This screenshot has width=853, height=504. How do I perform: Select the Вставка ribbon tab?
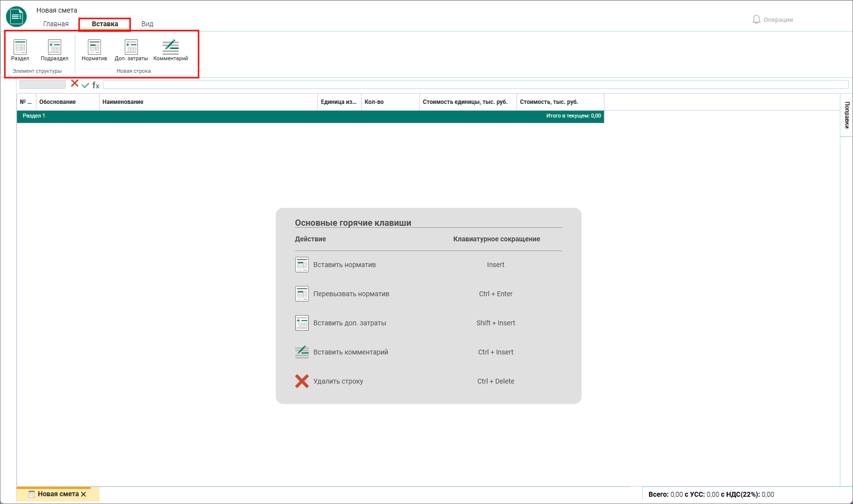(105, 24)
